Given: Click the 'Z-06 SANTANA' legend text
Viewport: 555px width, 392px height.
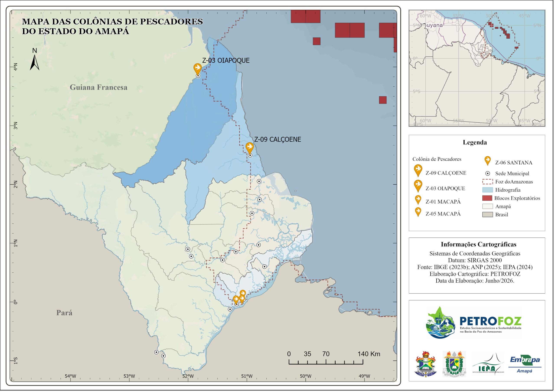Looking at the screenshot, I should pos(514,163).
